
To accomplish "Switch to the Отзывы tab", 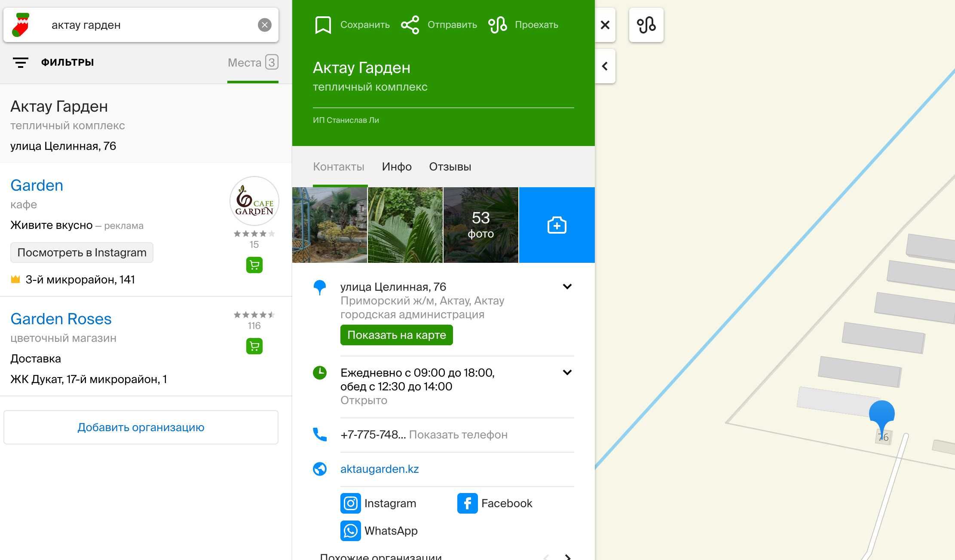I will (450, 167).
